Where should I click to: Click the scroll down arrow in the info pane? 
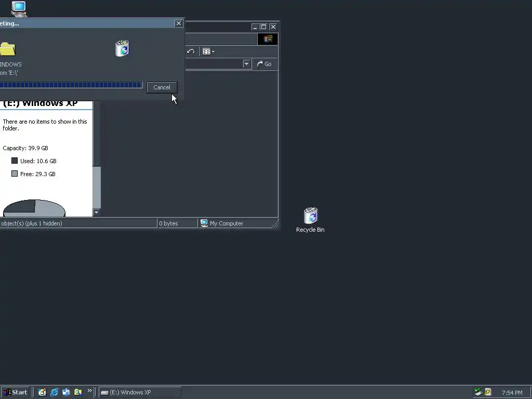coord(96,212)
